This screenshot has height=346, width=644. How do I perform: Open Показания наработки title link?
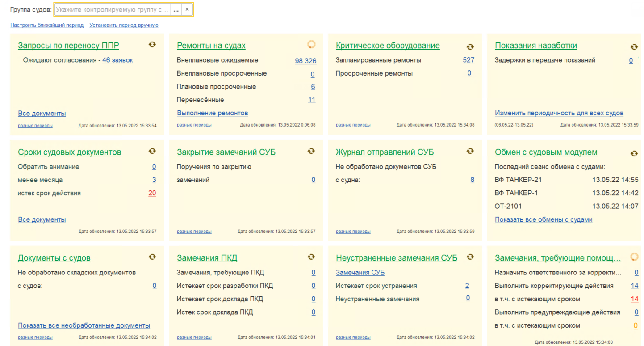coord(536,46)
